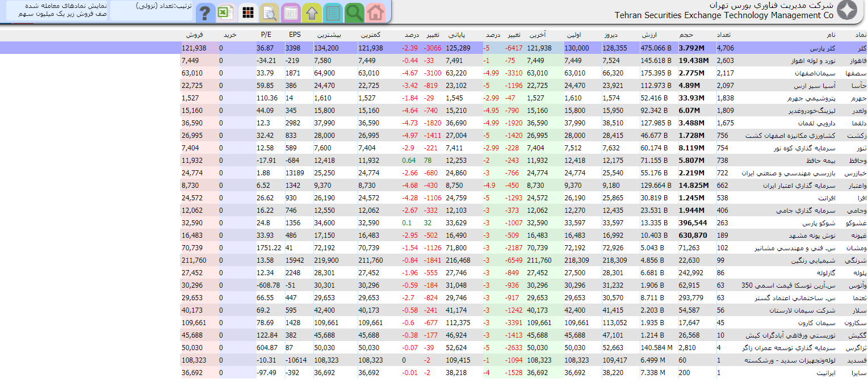Select the EPS cell -10614
Viewport: 868px width, 387px height.
[x=296, y=360]
